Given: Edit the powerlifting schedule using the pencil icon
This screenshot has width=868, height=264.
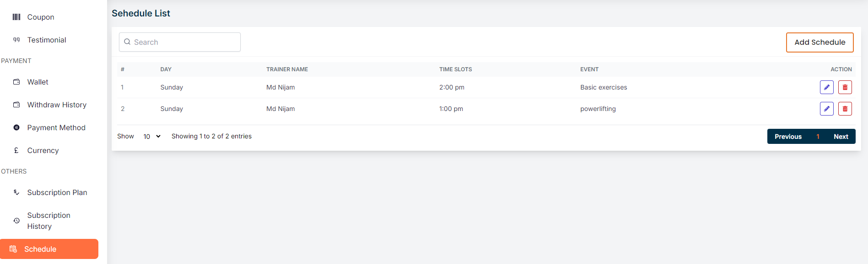Looking at the screenshot, I should tap(826, 109).
